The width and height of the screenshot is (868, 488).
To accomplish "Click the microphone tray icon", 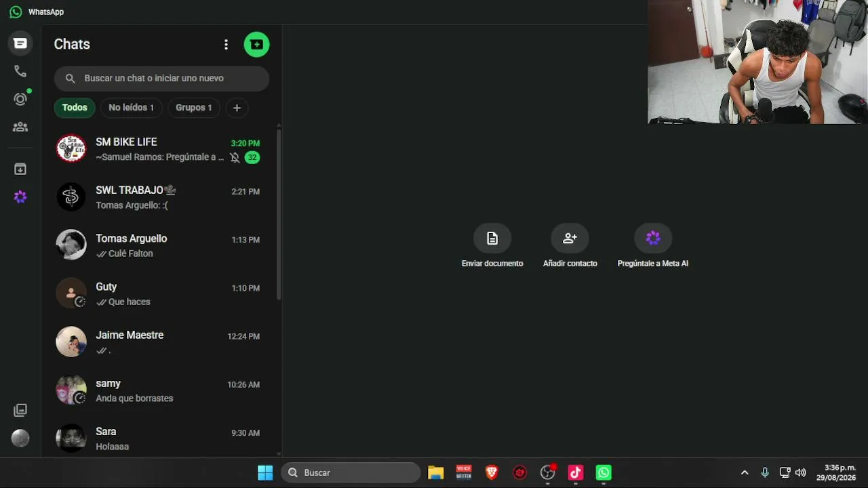I will point(765,472).
